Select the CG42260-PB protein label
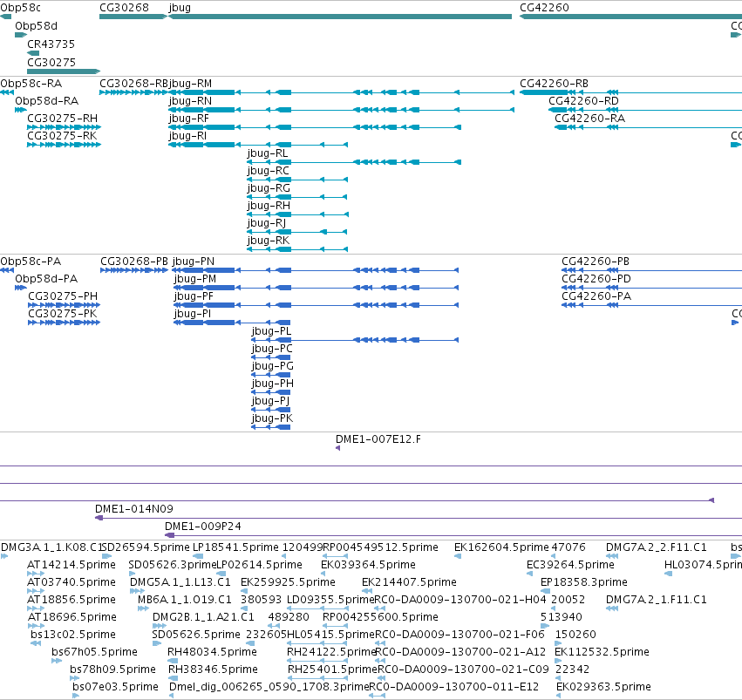 pos(596,262)
